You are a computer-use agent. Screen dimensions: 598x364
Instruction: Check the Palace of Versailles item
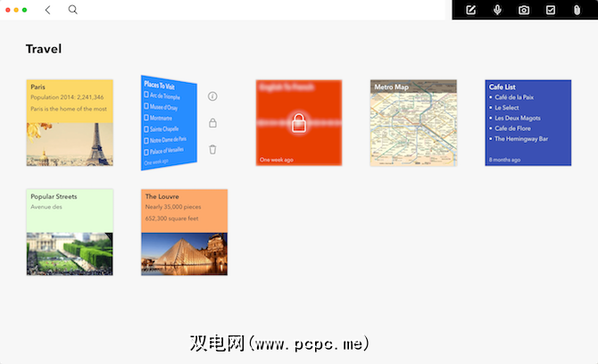146,152
